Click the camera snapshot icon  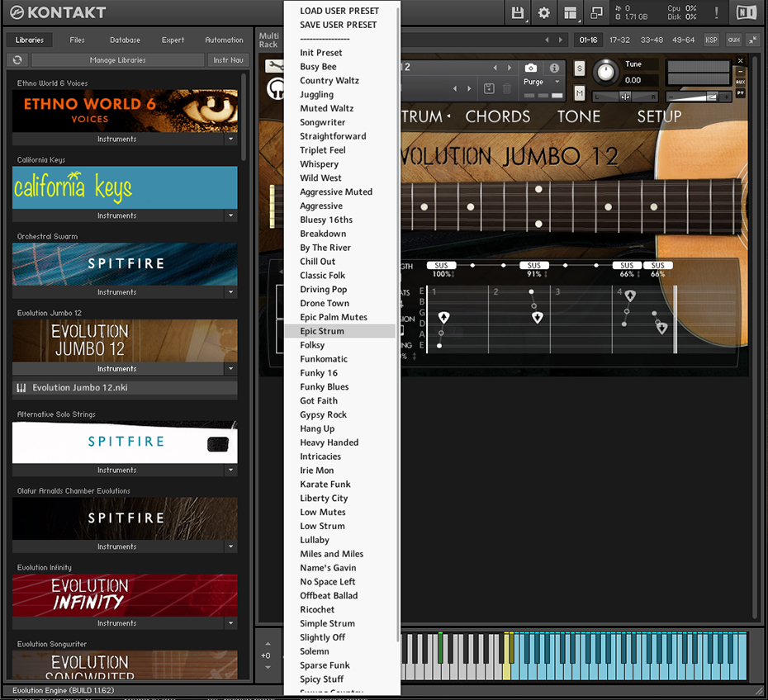(530, 68)
